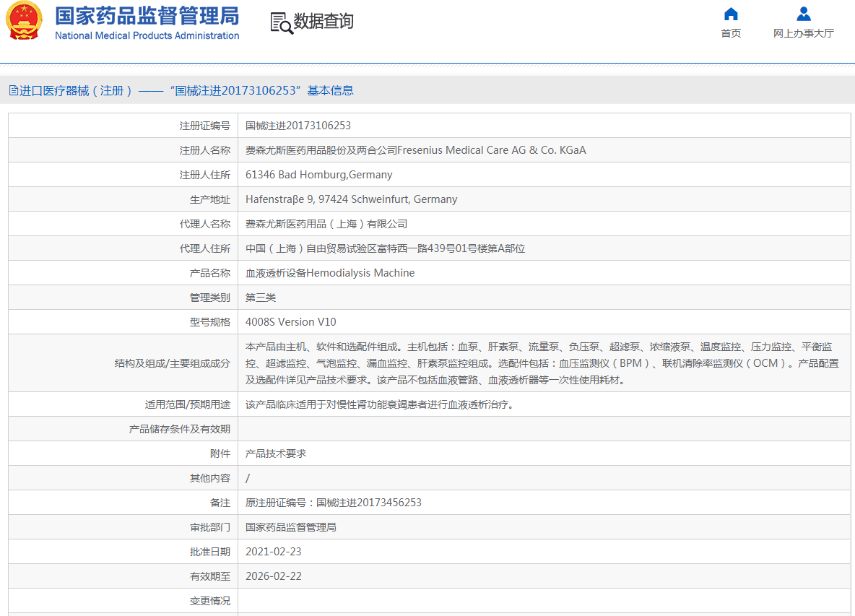The height and width of the screenshot is (616, 855).
Task: Click the national emblem logo
Action: [x=24, y=21]
